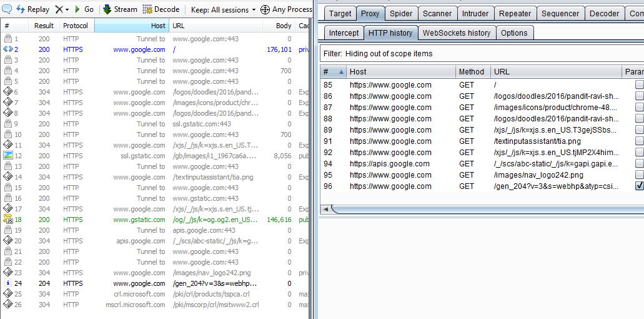Viewport: 644px width, 319px height.
Task: Open the WebSockets history tab
Action: [x=457, y=33]
